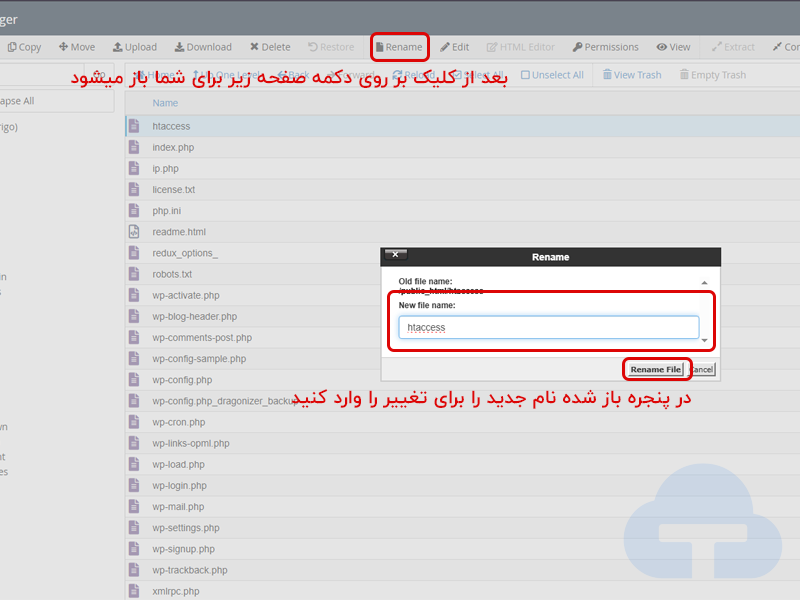Click the Copy toolbar button
The width and height of the screenshot is (800, 600).
click(24, 47)
